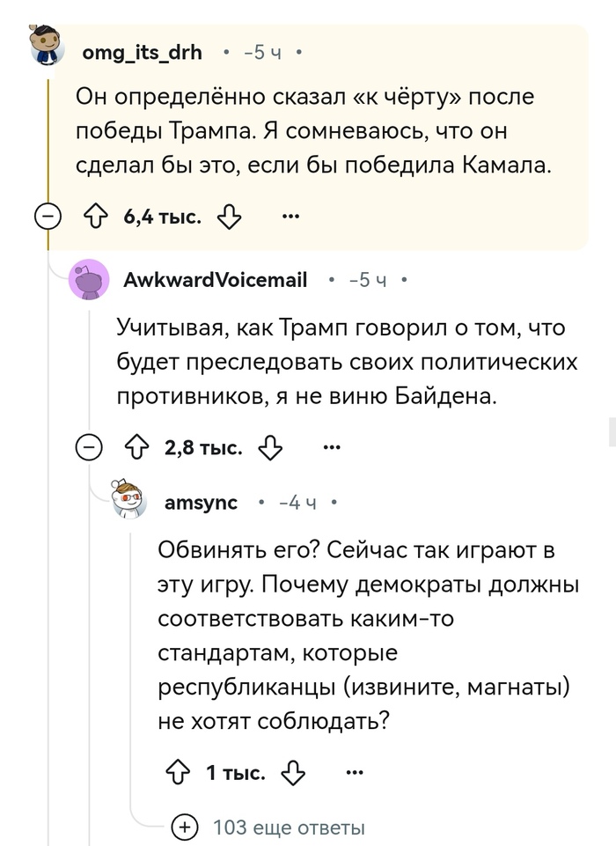Collapse the AwkwardVoicemail reply thread
616x846 pixels.
point(90,448)
